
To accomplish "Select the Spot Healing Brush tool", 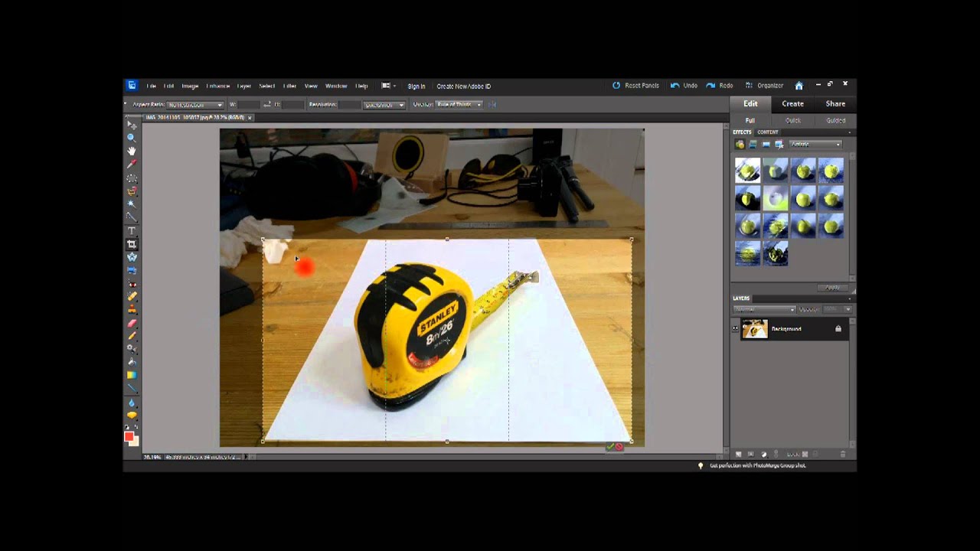I will [x=132, y=295].
